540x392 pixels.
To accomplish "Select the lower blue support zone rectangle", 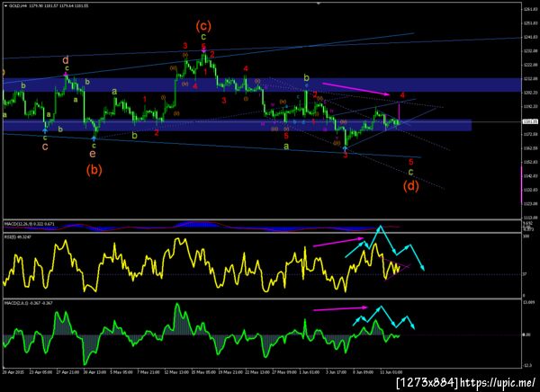I will point(238,125).
